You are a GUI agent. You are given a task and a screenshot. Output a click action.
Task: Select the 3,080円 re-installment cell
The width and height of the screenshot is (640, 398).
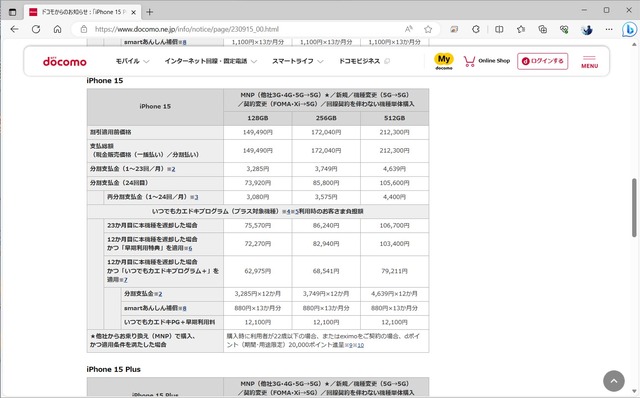pyautogui.click(x=258, y=197)
